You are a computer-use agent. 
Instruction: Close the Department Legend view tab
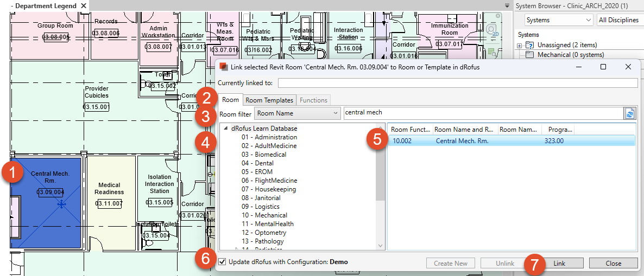(83, 5)
